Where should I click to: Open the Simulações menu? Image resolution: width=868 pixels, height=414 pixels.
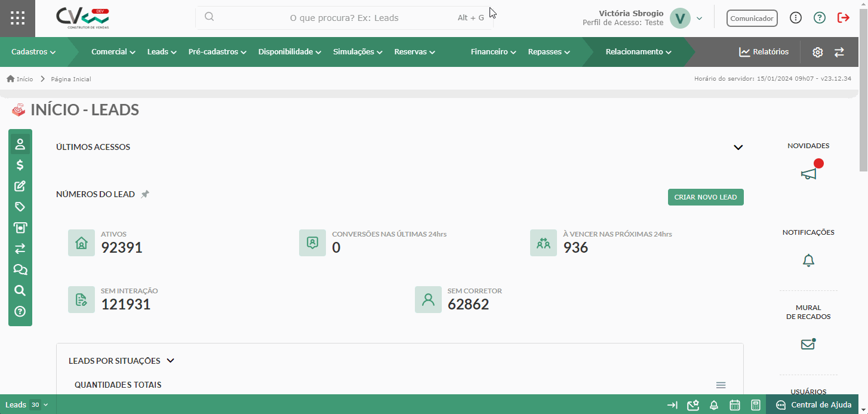pos(358,52)
